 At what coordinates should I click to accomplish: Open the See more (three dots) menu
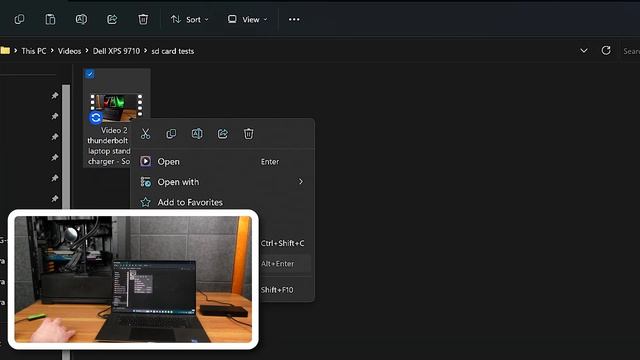(x=294, y=19)
